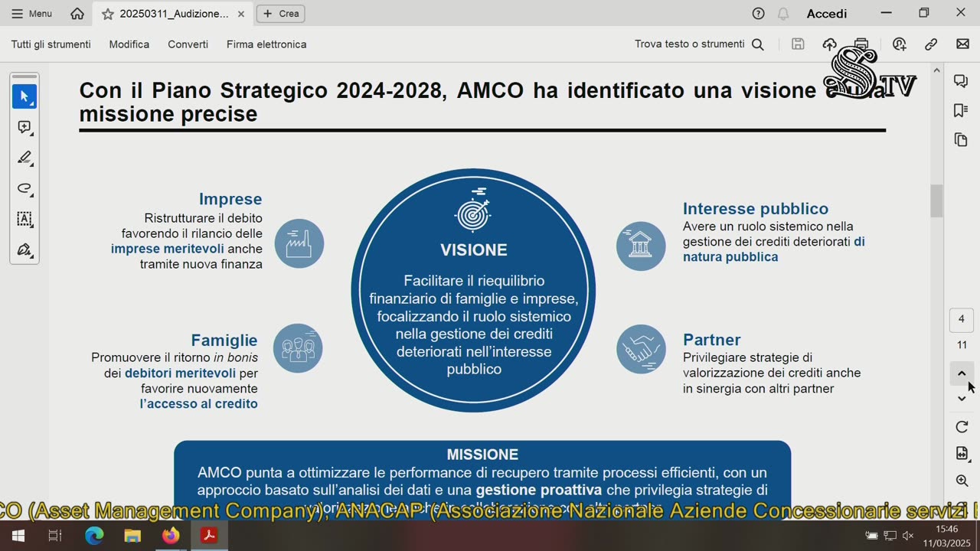Select the highlighter pen tool
980x551 pixels.
click(x=24, y=158)
